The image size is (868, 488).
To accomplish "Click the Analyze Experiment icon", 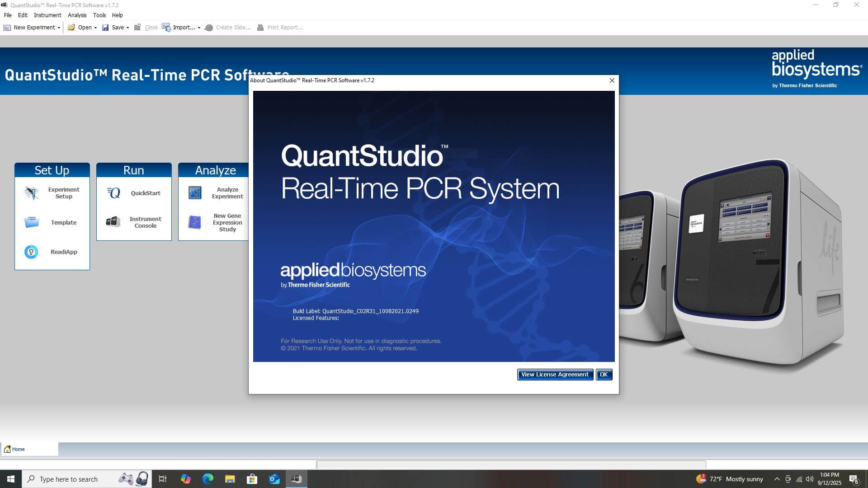I will point(195,193).
